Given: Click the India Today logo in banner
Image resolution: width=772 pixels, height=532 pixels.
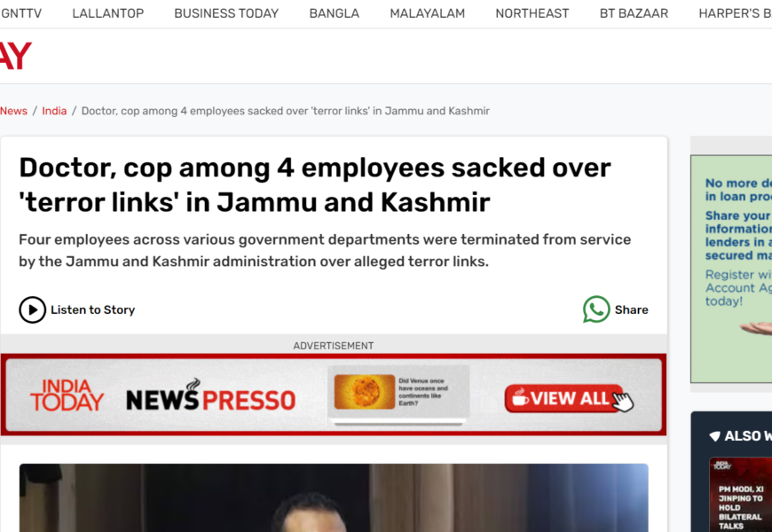Looking at the screenshot, I should [x=67, y=395].
